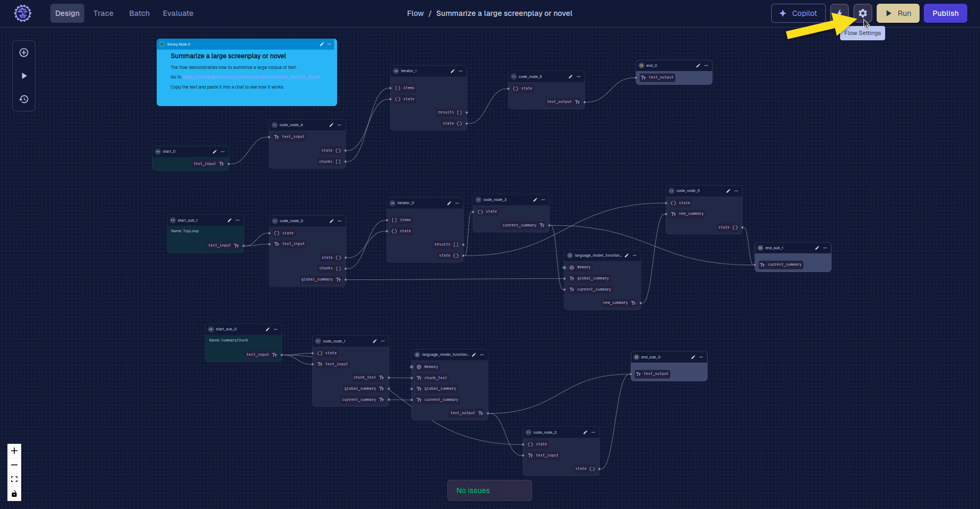
Task: Open the Sticky Note 0 more options menu
Action: click(x=329, y=44)
